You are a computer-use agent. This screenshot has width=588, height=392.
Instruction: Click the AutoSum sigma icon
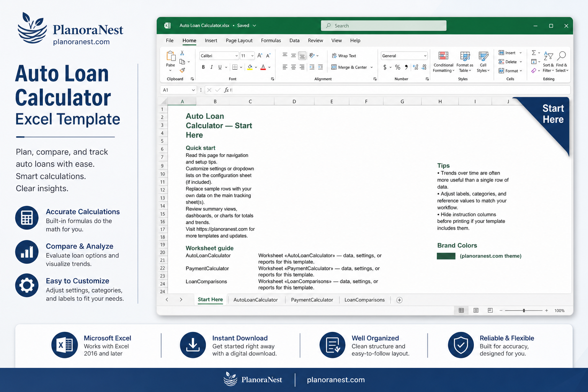[x=534, y=53]
